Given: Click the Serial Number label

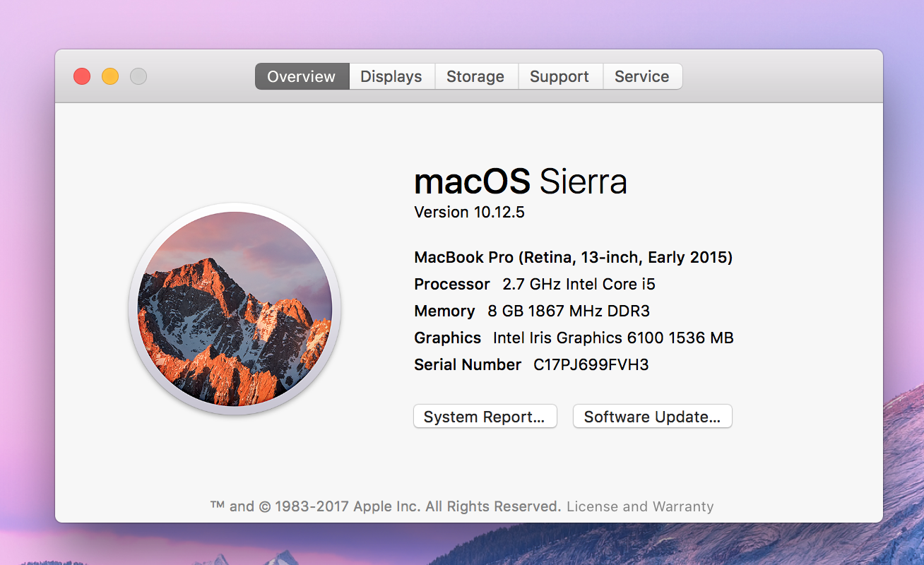Looking at the screenshot, I should (468, 364).
